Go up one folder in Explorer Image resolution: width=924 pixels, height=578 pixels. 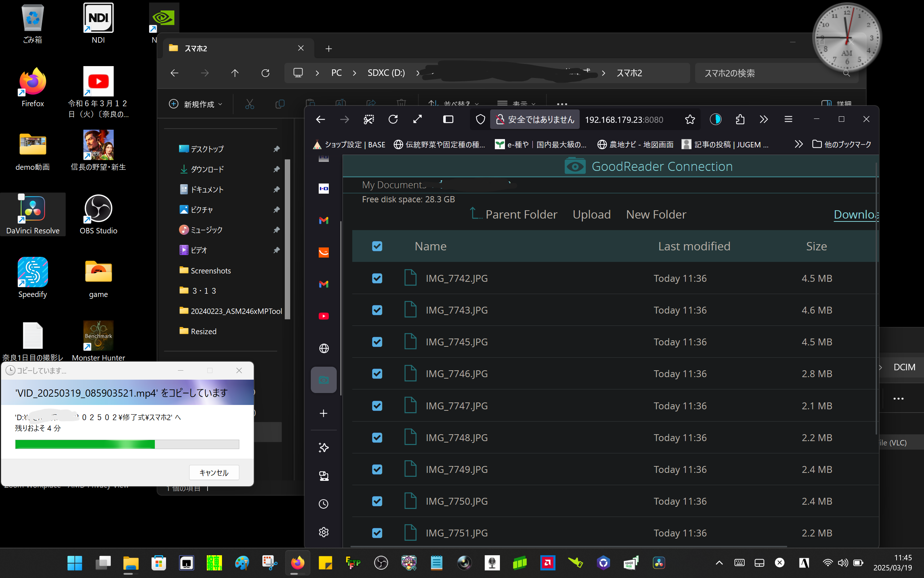pos(235,73)
